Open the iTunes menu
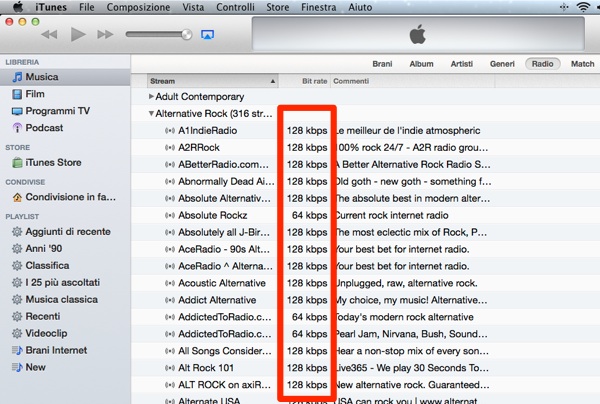This screenshot has height=404, width=600. [x=51, y=7]
